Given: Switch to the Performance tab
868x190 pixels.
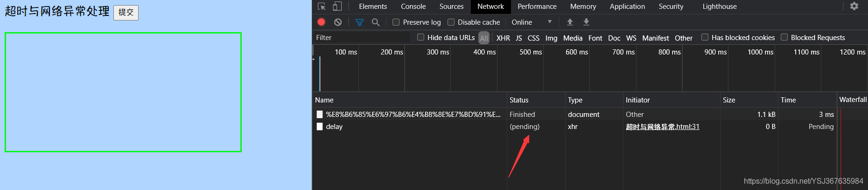Looking at the screenshot, I should (537, 7).
